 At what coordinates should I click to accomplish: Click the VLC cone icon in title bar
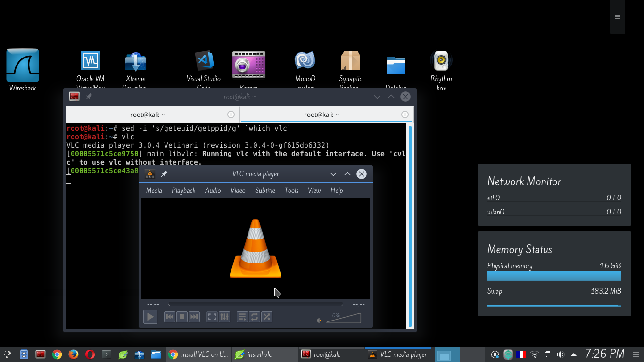(x=150, y=174)
